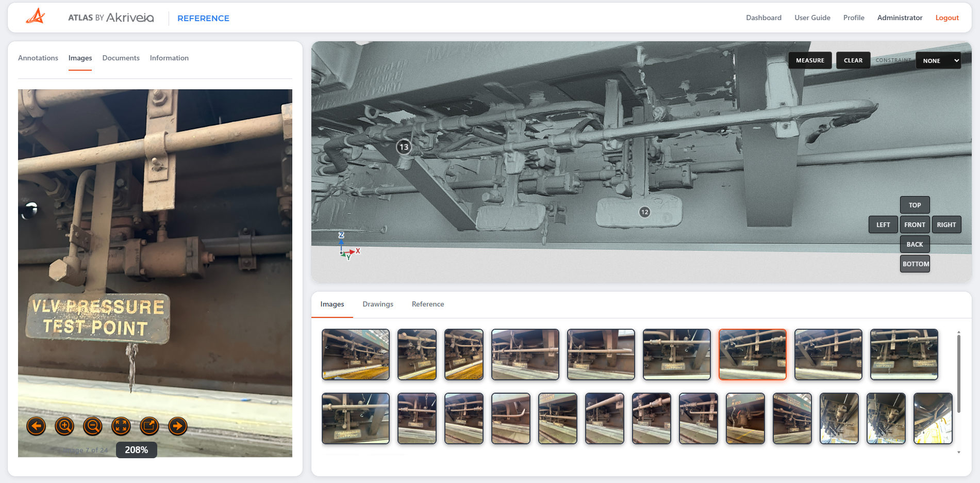Open the Dashboard link

coord(763,18)
